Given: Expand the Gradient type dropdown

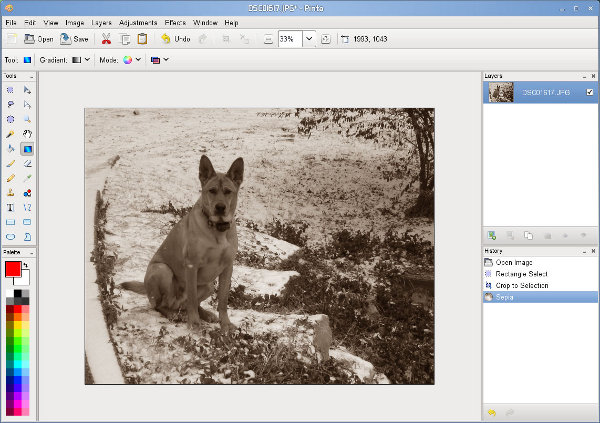Looking at the screenshot, I should (x=80, y=60).
